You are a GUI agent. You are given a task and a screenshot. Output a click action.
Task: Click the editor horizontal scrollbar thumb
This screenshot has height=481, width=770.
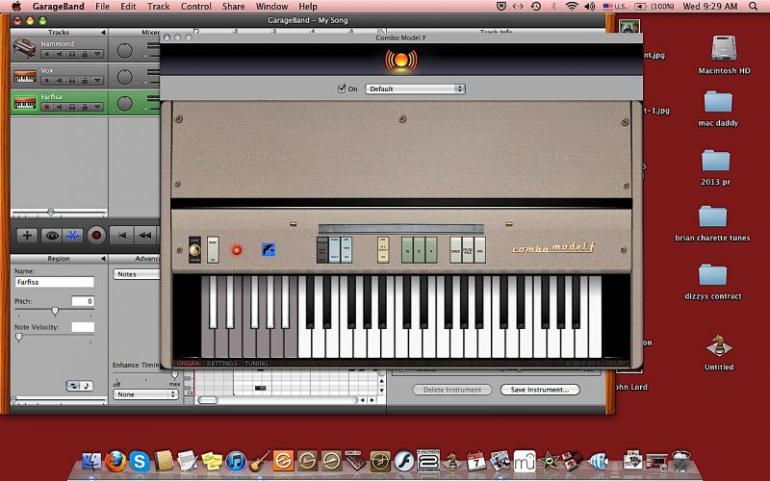[x=208, y=400]
